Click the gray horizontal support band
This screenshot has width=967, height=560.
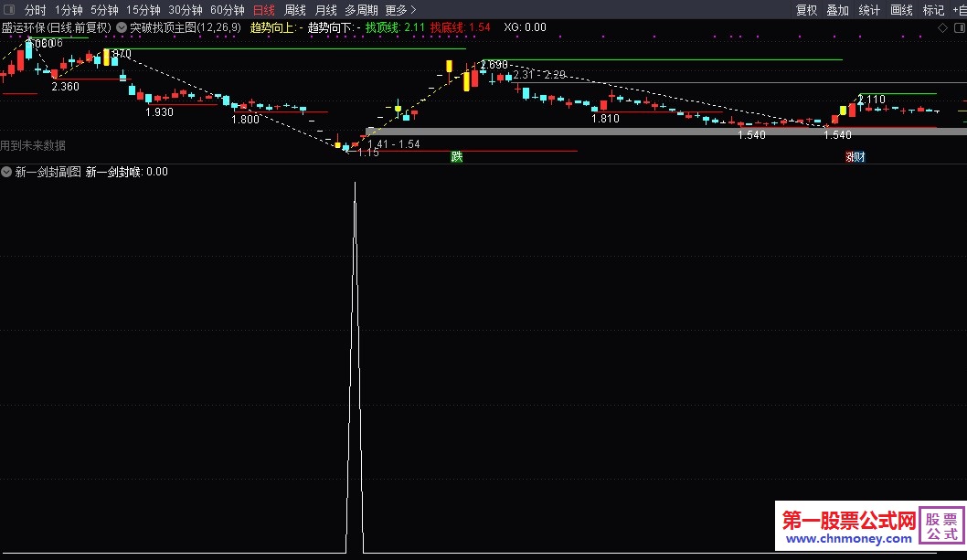tap(666, 132)
